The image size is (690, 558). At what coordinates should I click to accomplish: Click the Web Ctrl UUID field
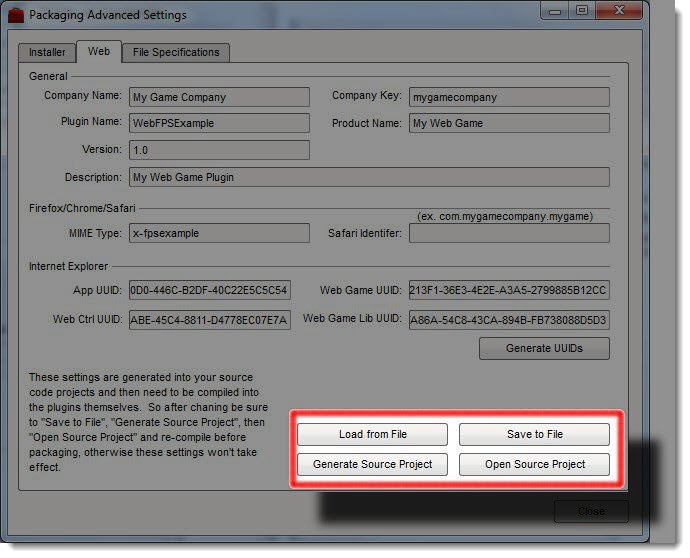pyautogui.click(x=209, y=320)
